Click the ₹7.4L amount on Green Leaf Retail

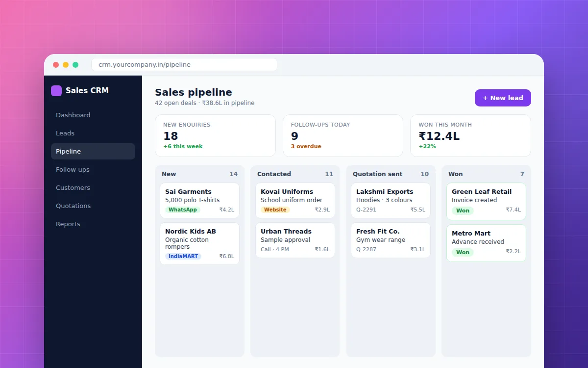[x=514, y=210]
